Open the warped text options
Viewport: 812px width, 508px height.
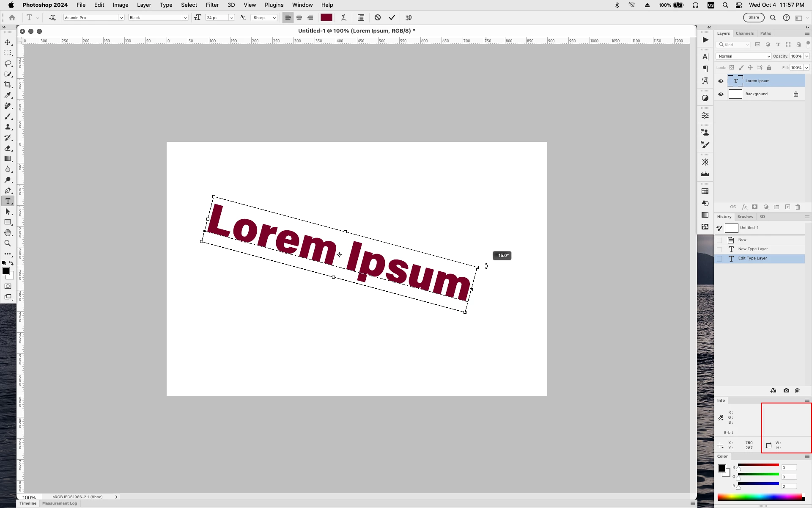(x=343, y=18)
